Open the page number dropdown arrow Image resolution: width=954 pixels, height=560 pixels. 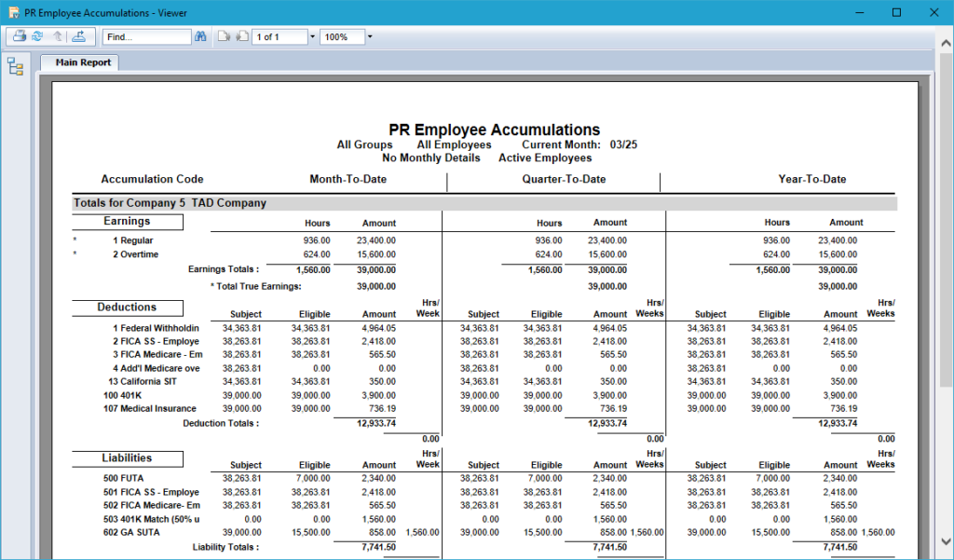click(x=313, y=37)
